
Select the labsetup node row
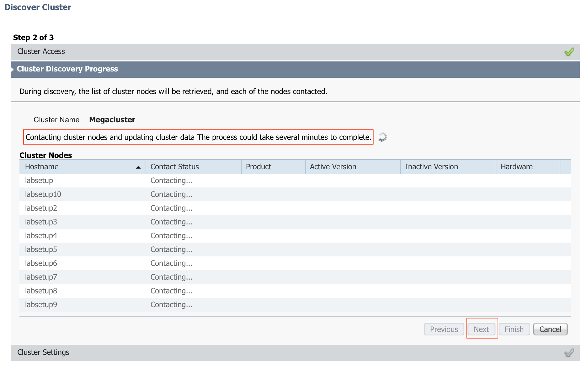click(x=295, y=181)
